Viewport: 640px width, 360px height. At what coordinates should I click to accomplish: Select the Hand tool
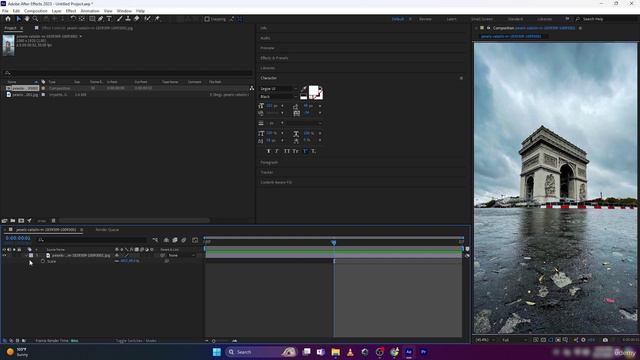(27, 19)
